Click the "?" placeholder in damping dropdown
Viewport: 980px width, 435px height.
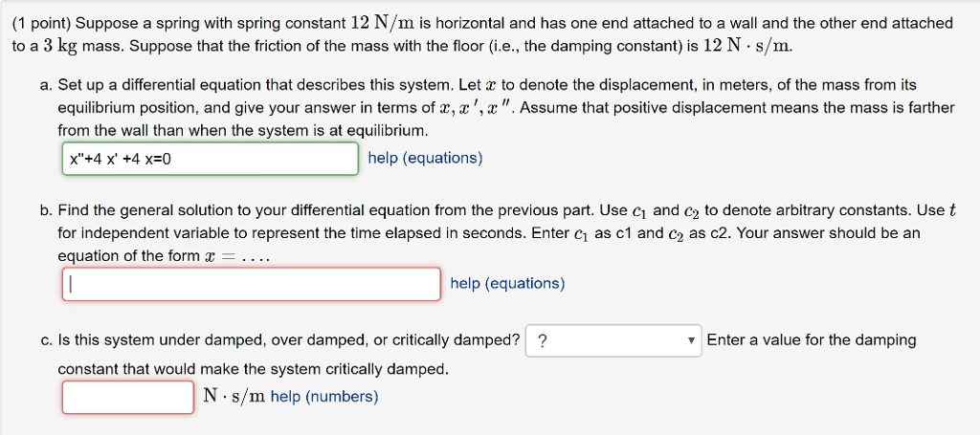pos(544,341)
